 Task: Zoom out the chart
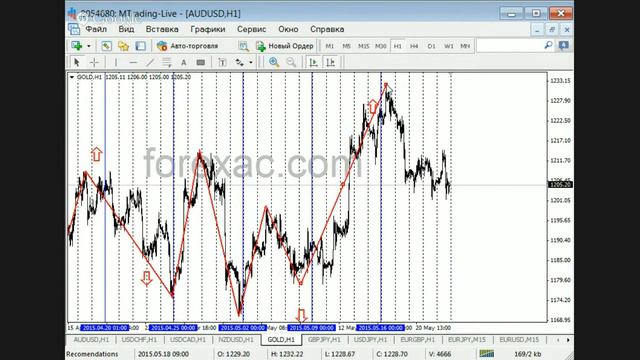pos(291,62)
